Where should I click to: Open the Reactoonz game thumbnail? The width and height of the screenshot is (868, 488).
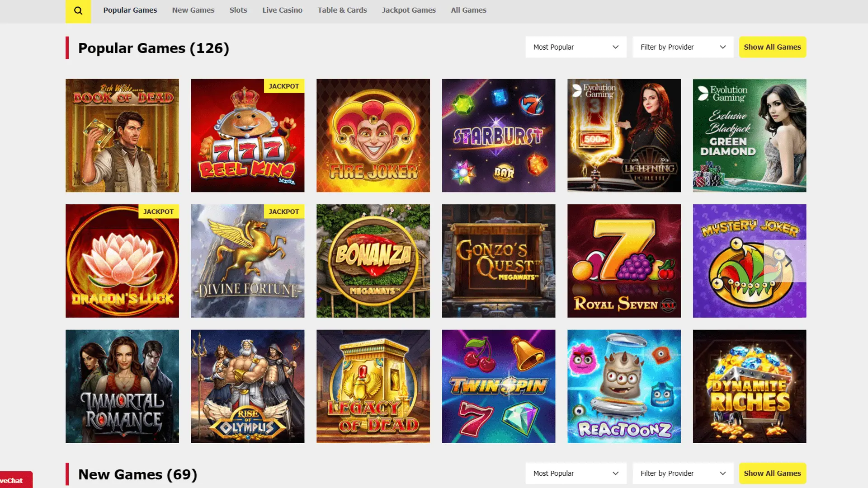tap(624, 386)
